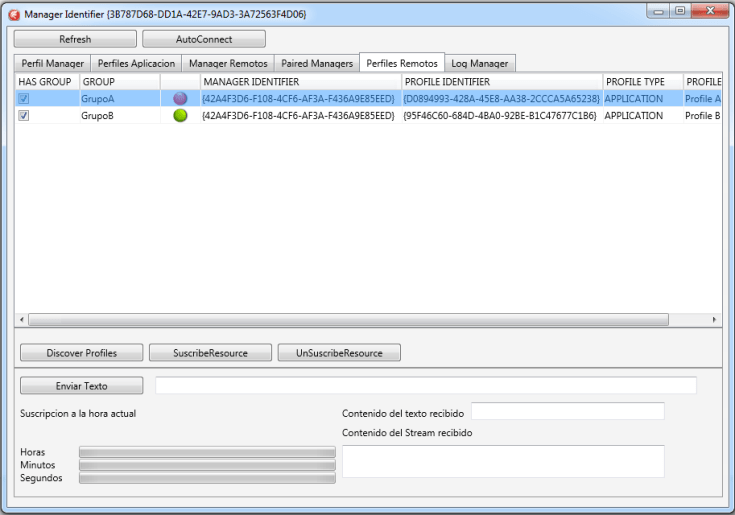This screenshot has width=735, height=515.
Task: Switch to the Perfil Manager tab
Action: [53, 63]
